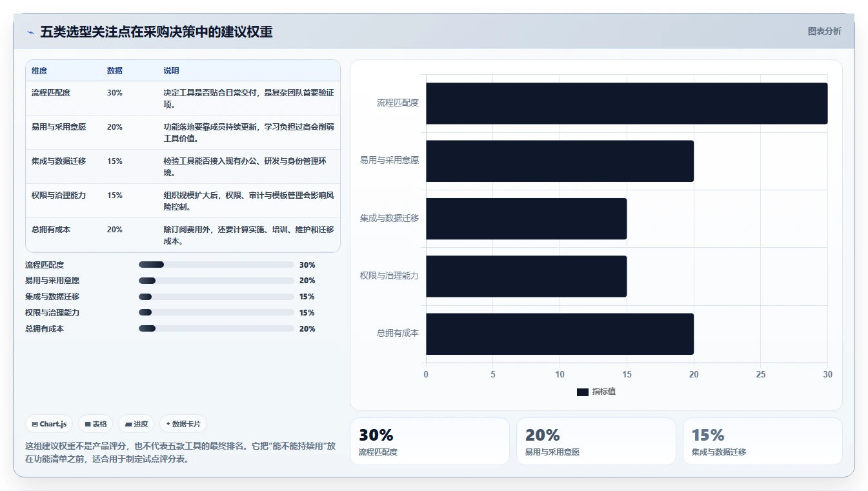868x491 pixels.
Task: Click the description starting 决定工具是否贴合日常交付
Action: [x=248, y=98]
